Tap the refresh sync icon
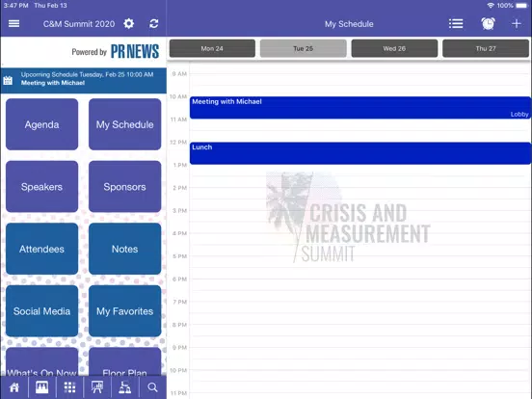The width and height of the screenshot is (532, 399). [153, 24]
